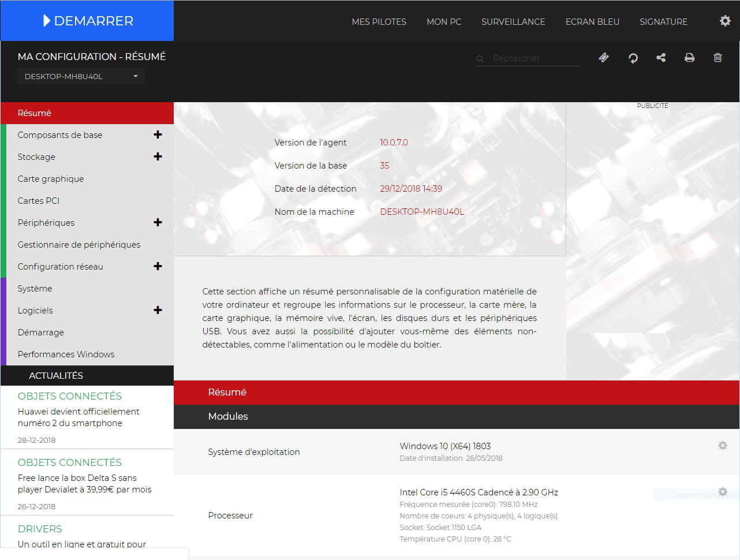Click the Version de la base value 35
Screen dimensions: 740x560
click(x=384, y=166)
